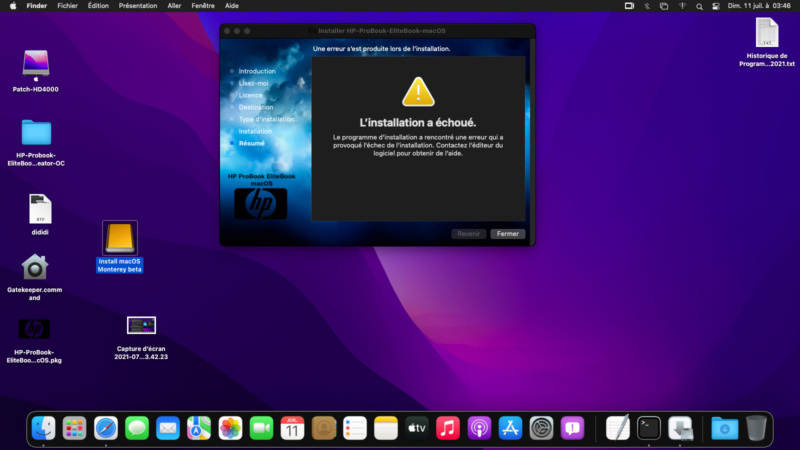Screen dimensions: 800x450
Task: Open Podcasts from the Dock
Action: [x=479, y=428]
